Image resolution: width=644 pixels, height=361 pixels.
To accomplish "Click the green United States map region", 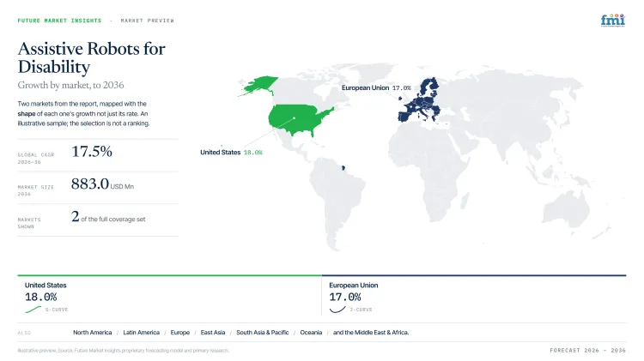I will point(300,120).
